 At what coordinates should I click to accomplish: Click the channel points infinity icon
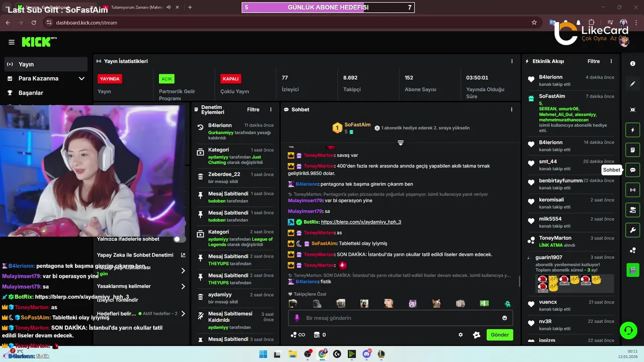(298, 335)
